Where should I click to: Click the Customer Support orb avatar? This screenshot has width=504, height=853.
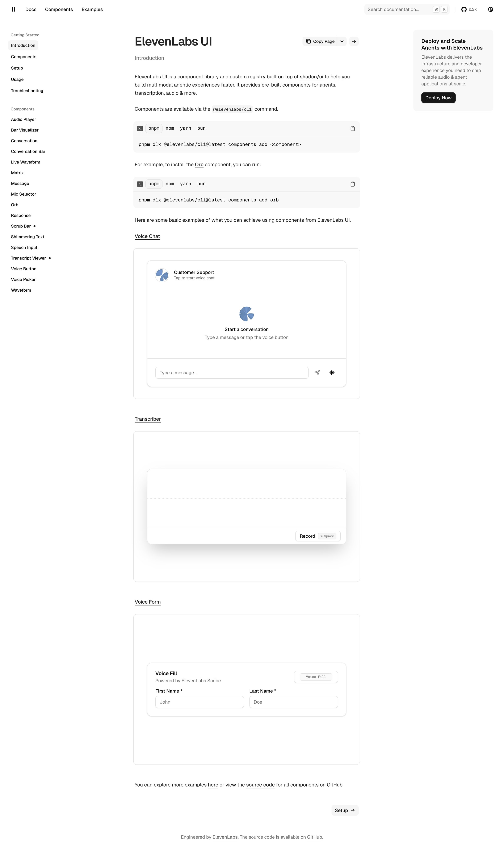point(162,275)
